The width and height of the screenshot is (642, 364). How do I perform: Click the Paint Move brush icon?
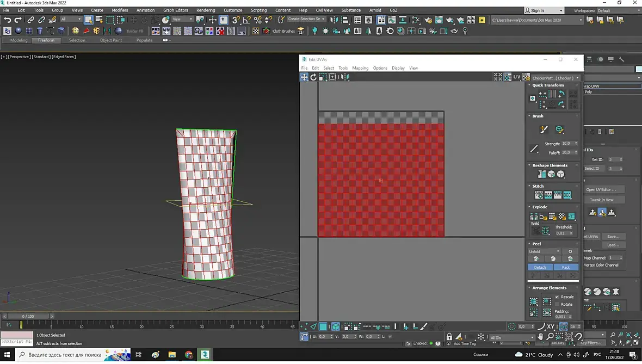click(x=543, y=129)
